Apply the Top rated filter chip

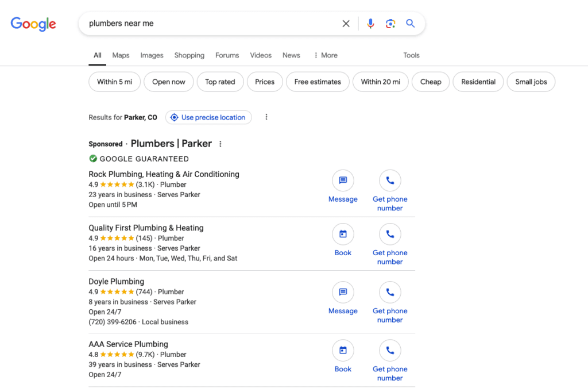(220, 82)
